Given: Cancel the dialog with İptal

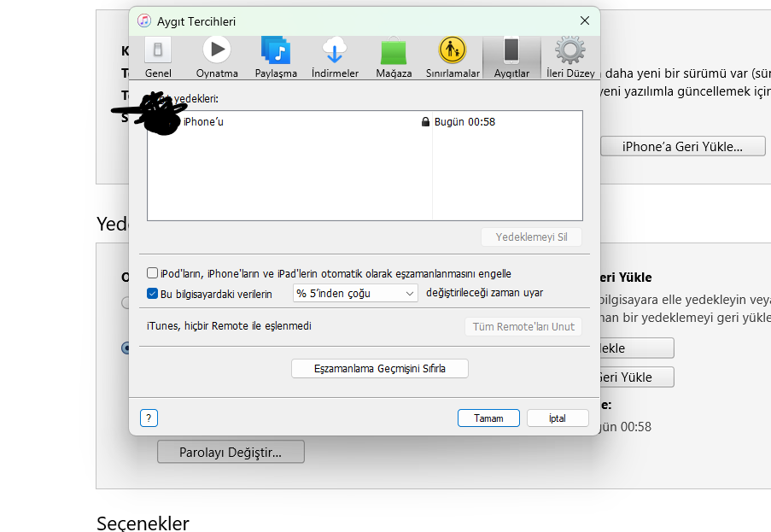Looking at the screenshot, I should point(558,418).
